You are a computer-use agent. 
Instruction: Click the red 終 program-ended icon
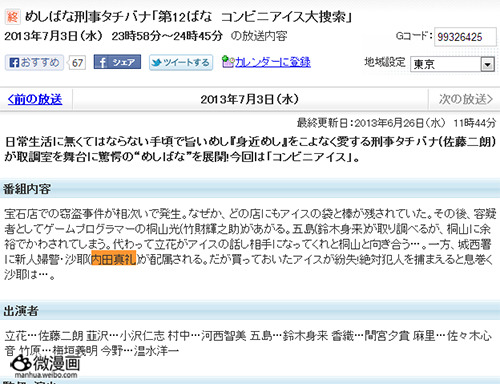point(13,16)
